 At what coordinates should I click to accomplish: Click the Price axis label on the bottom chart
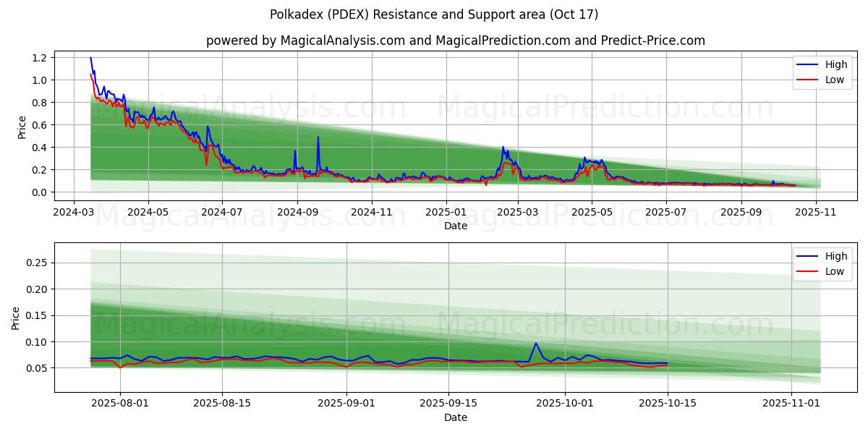point(17,318)
